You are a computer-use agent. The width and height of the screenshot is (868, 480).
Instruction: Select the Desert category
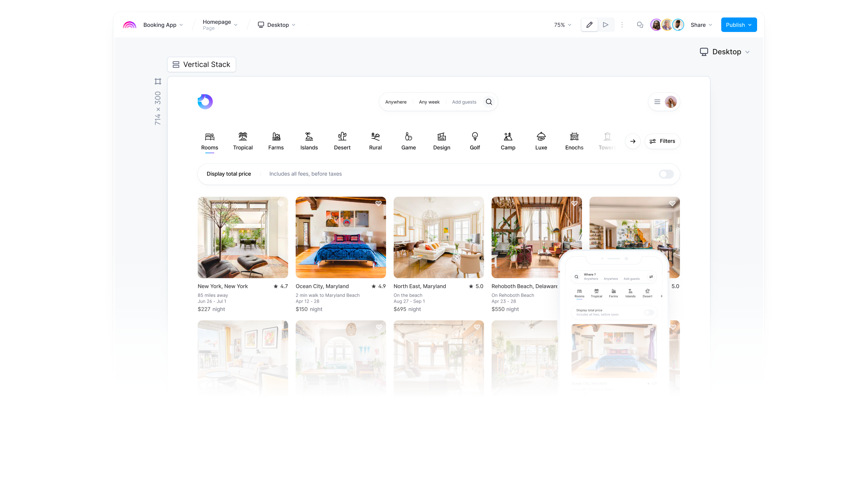click(342, 142)
